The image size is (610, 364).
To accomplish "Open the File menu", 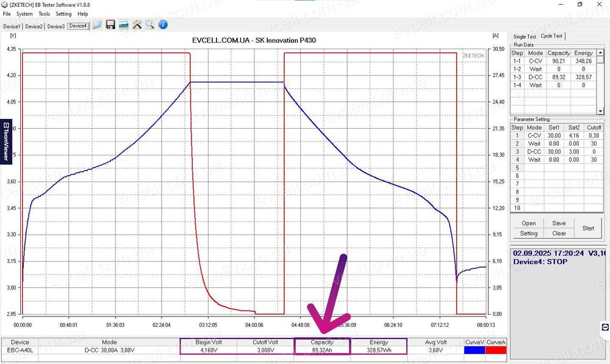I will [x=7, y=13].
